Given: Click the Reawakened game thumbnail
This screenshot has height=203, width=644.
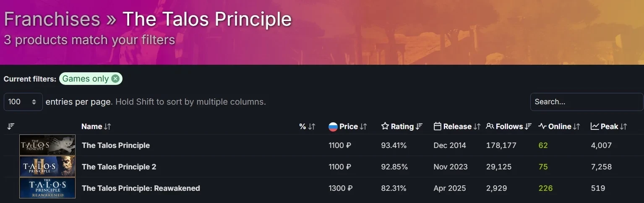Looking at the screenshot, I should click(x=47, y=188).
